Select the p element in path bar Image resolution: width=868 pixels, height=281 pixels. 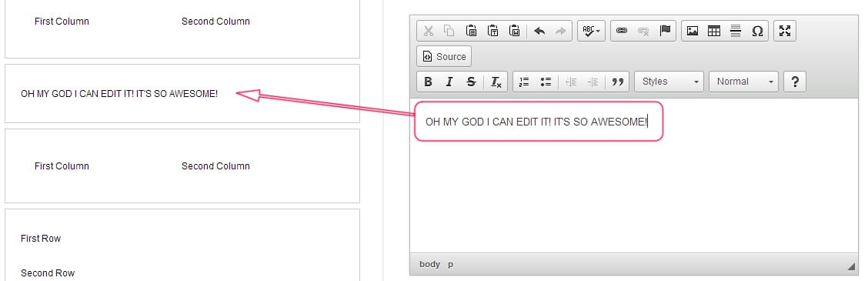coord(451,264)
